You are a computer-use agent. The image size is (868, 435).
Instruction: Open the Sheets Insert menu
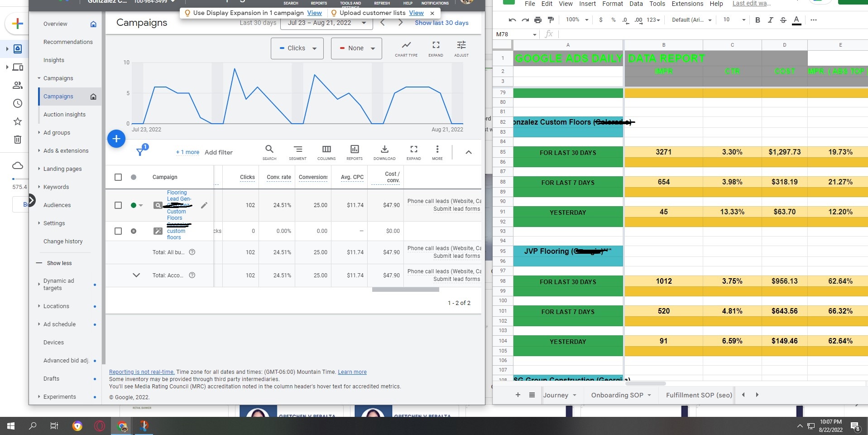coord(587,4)
